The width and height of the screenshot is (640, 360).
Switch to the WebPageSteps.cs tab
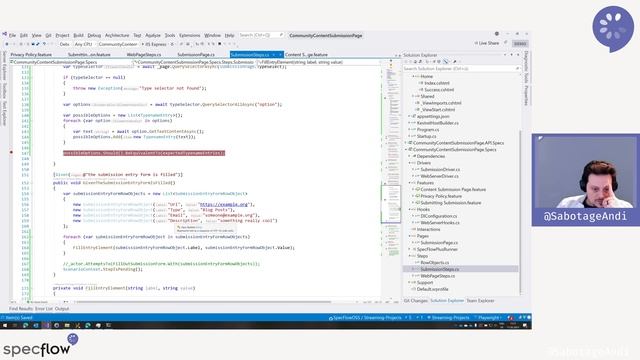click(x=144, y=54)
